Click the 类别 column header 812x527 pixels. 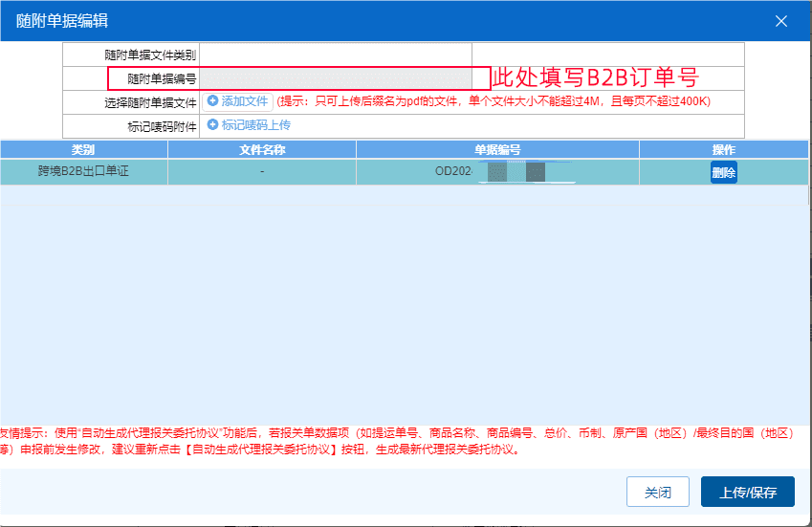[83, 150]
